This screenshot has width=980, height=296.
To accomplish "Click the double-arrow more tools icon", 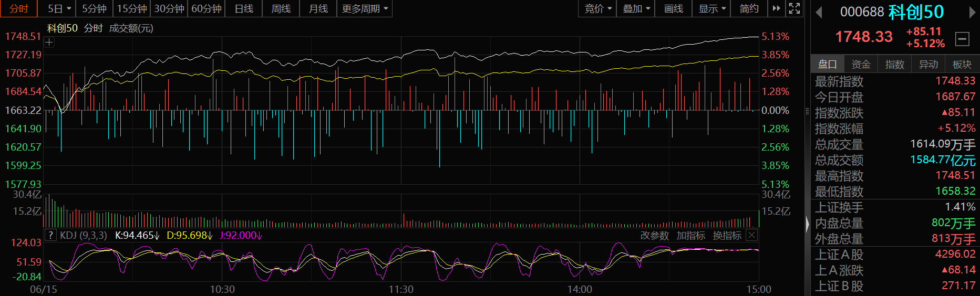I will point(776,8).
